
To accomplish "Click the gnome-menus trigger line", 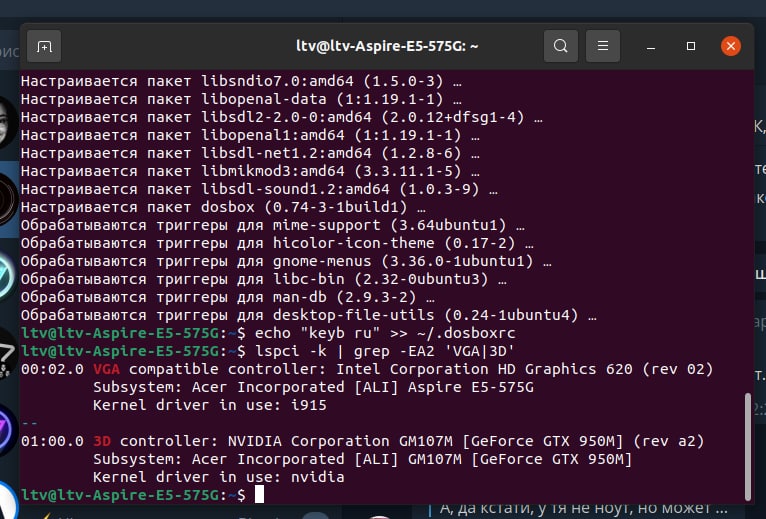I will (286, 261).
